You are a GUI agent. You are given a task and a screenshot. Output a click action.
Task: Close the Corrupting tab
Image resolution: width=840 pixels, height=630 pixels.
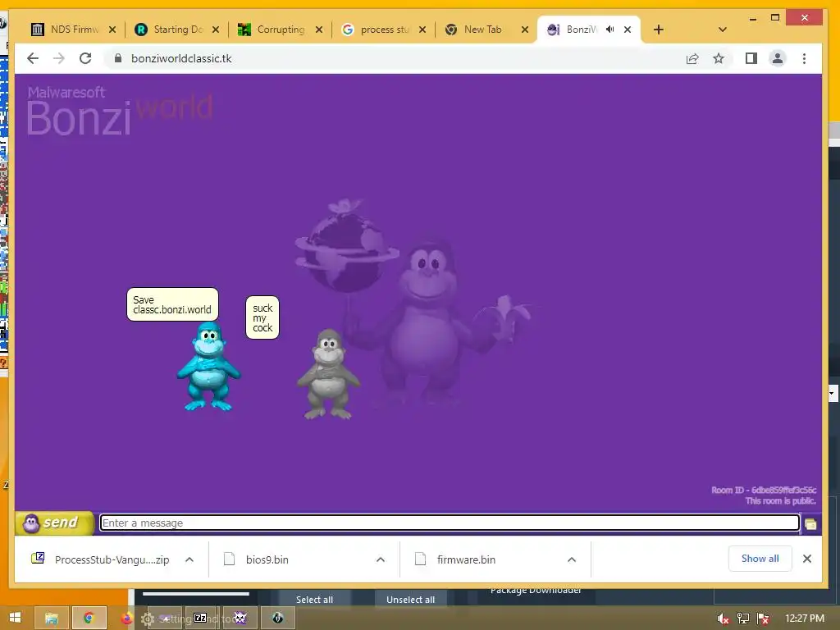pos(319,30)
